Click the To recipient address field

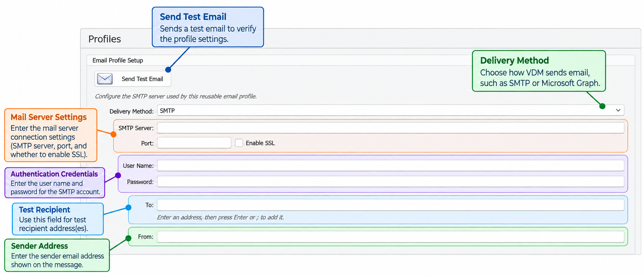(391, 205)
